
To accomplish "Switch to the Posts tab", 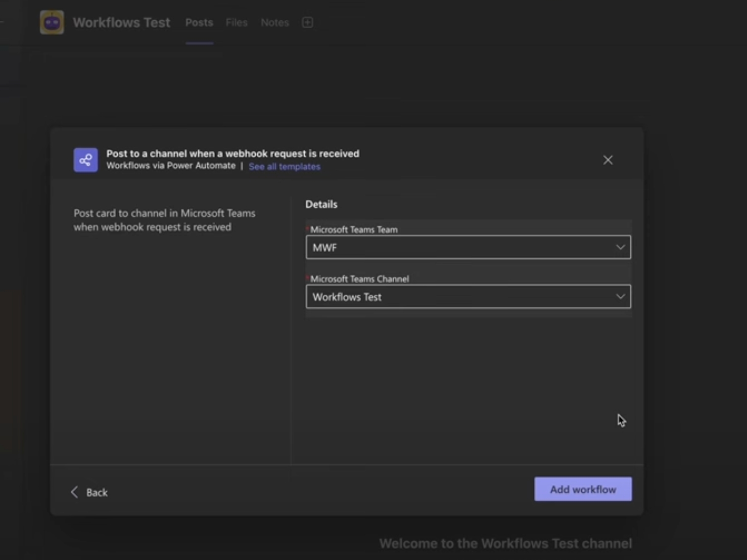I will click(x=199, y=23).
